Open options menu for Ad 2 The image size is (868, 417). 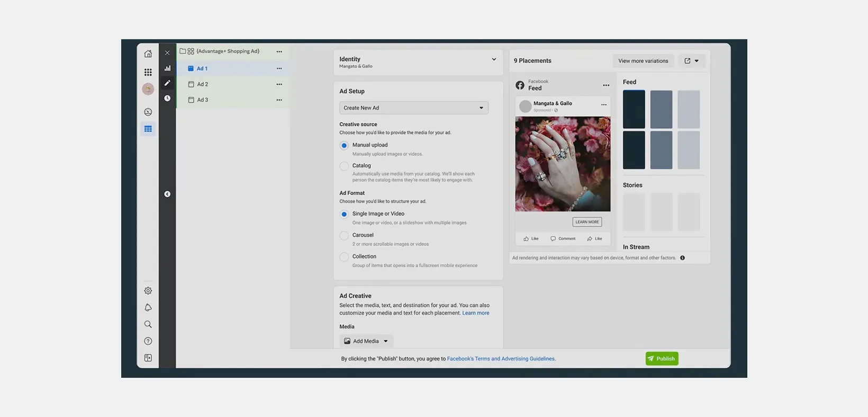tap(279, 84)
